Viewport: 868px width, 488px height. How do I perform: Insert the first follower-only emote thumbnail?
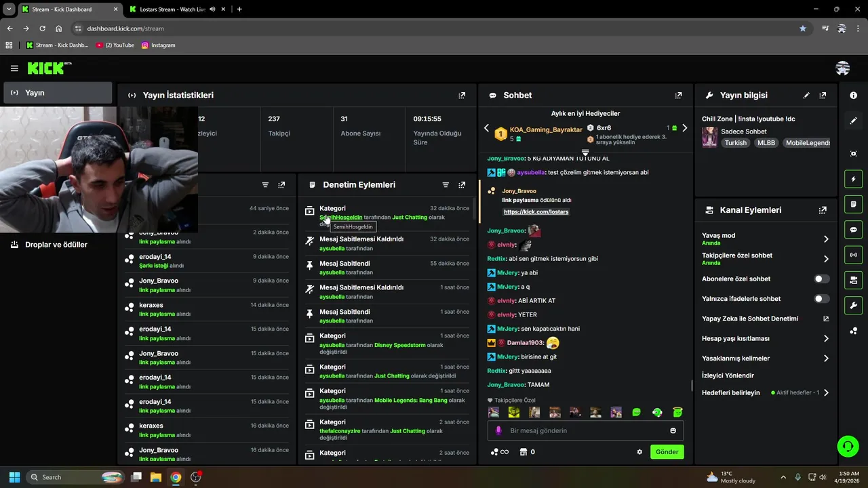(x=494, y=412)
